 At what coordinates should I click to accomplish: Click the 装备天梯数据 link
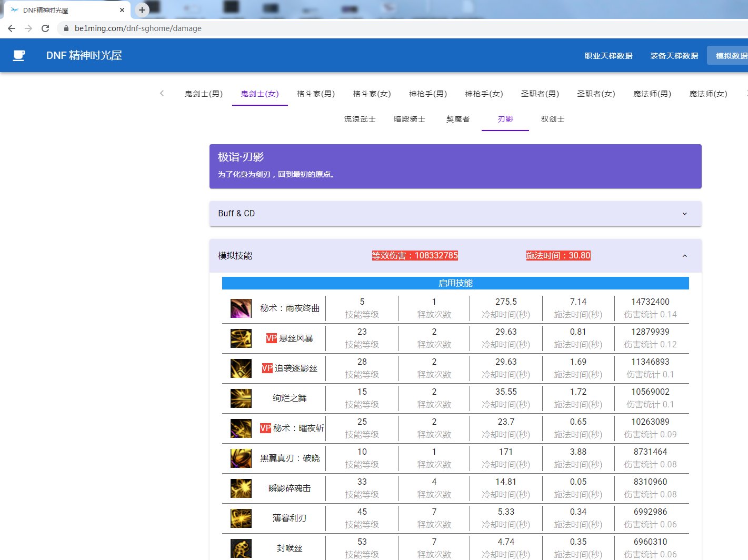pos(674,55)
